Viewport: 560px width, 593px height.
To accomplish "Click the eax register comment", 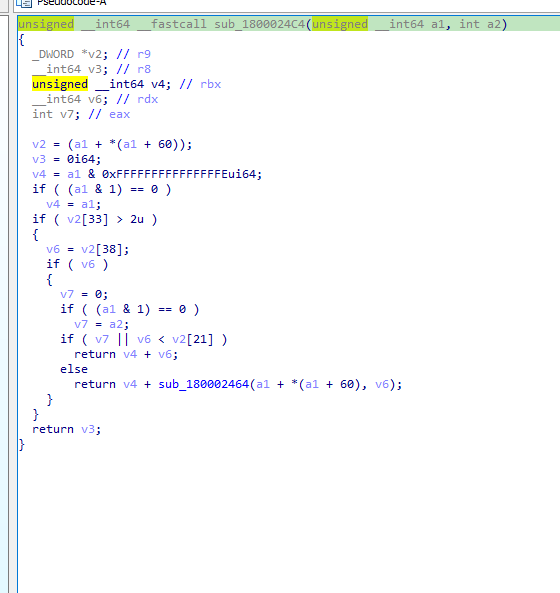I will [119, 114].
